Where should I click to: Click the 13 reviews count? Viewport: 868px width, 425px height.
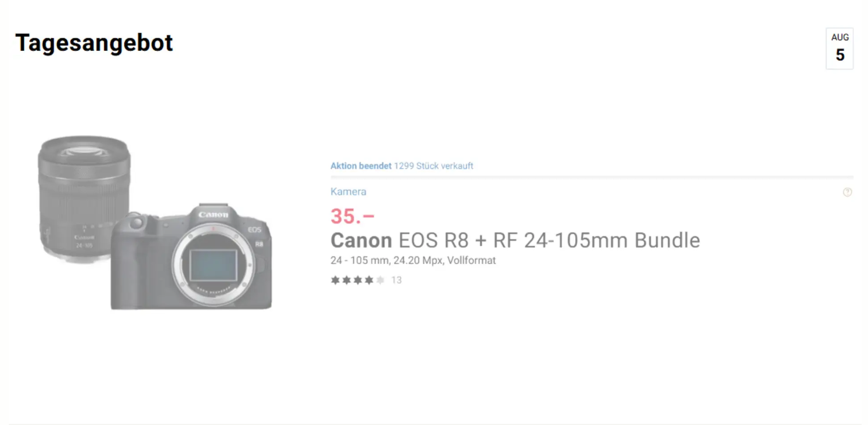396,280
